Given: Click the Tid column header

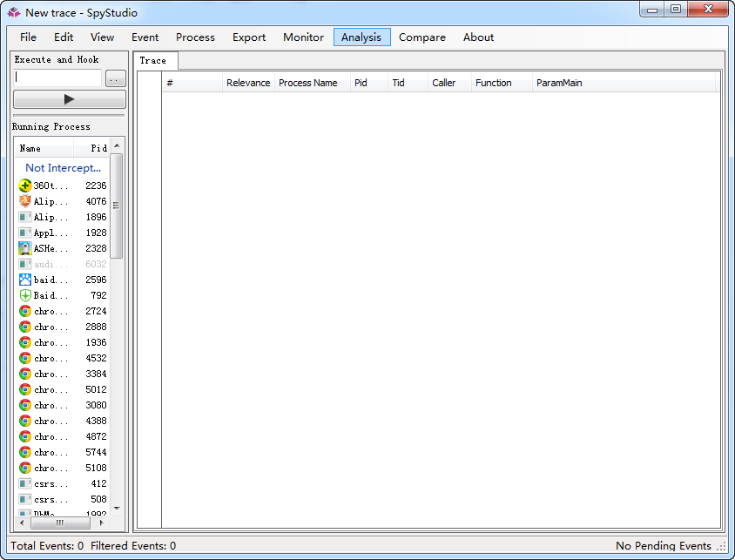Looking at the screenshot, I should pyautogui.click(x=408, y=83).
